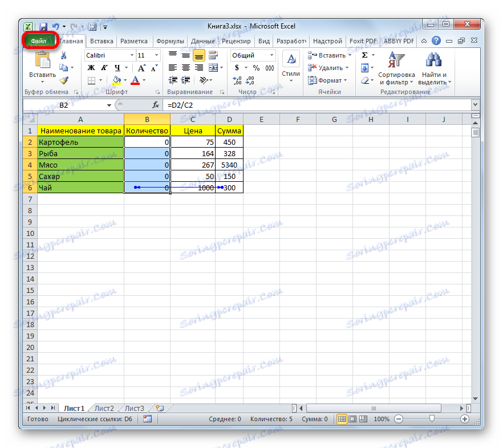The width and height of the screenshot is (503, 448).
Task: Click Найти и выделить button
Action: 435,68
